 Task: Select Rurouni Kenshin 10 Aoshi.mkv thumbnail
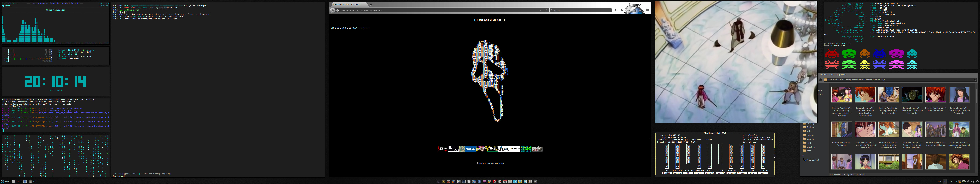click(842, 129)
